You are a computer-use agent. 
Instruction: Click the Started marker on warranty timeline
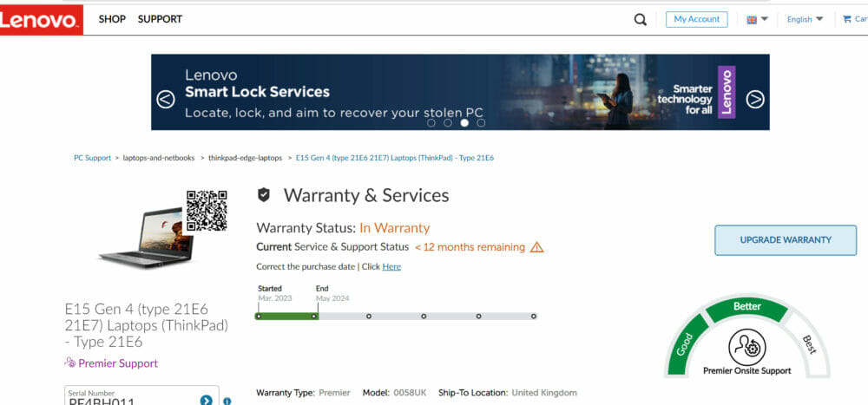258,317
